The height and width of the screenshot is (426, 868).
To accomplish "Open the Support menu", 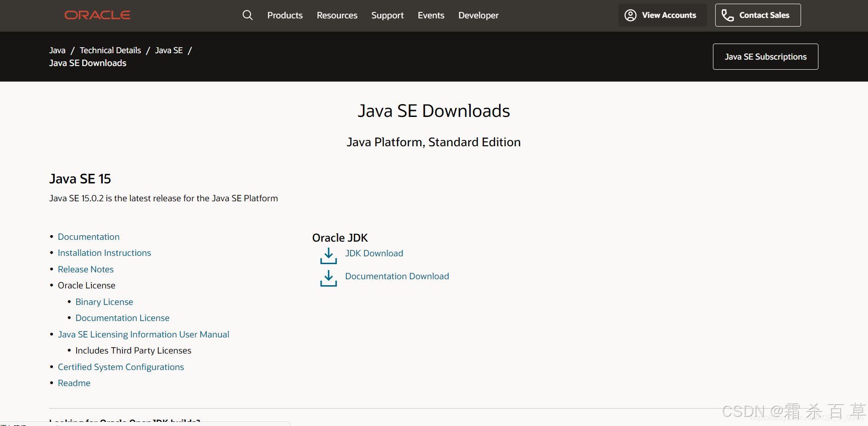I will tap(388, 15).
